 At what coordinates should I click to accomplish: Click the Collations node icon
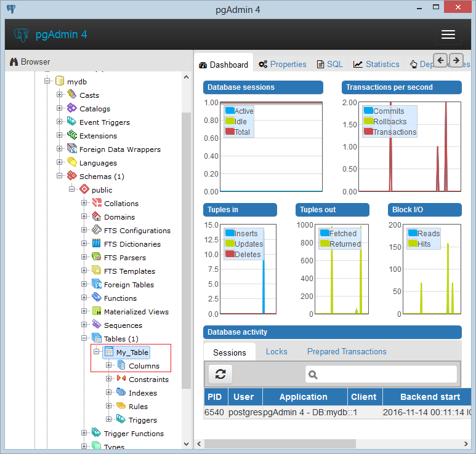click(97, 203)
